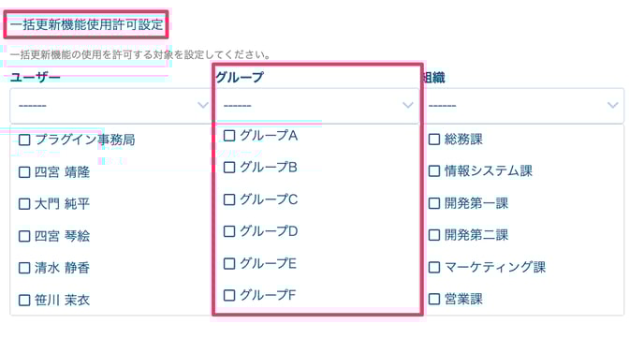Select the 大門 純平 checkbox

pyautogui.click(x=24, y=204)
